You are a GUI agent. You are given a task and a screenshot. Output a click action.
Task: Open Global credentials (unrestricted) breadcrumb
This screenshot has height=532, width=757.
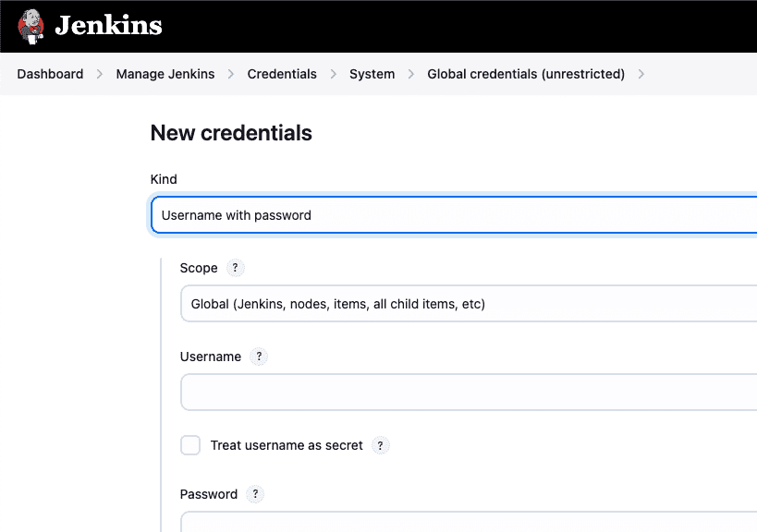(x=525, y=74)
